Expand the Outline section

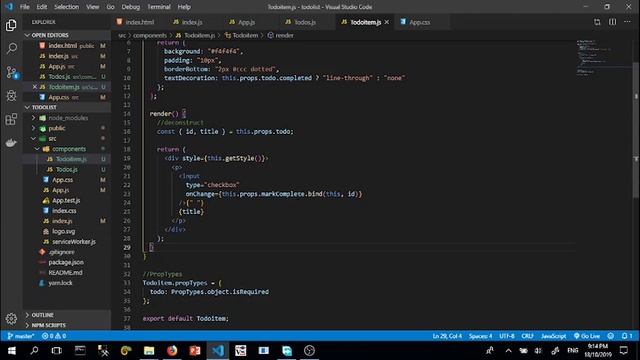67,315
